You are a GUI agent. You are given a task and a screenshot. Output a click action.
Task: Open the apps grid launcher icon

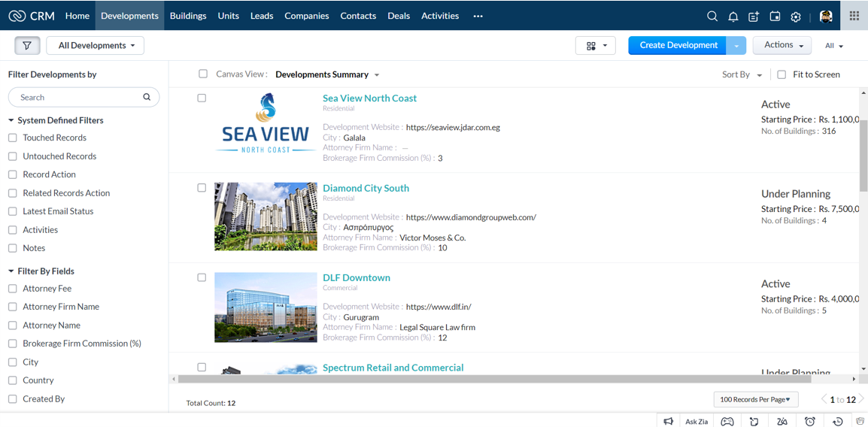[x=854, y=16]
